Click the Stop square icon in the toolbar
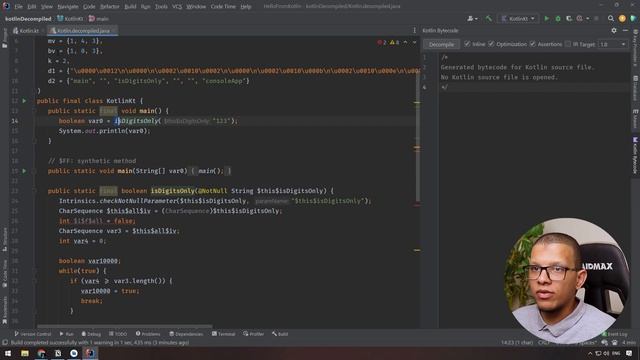This screenshot has height=360, width=640. pos(596,19)
